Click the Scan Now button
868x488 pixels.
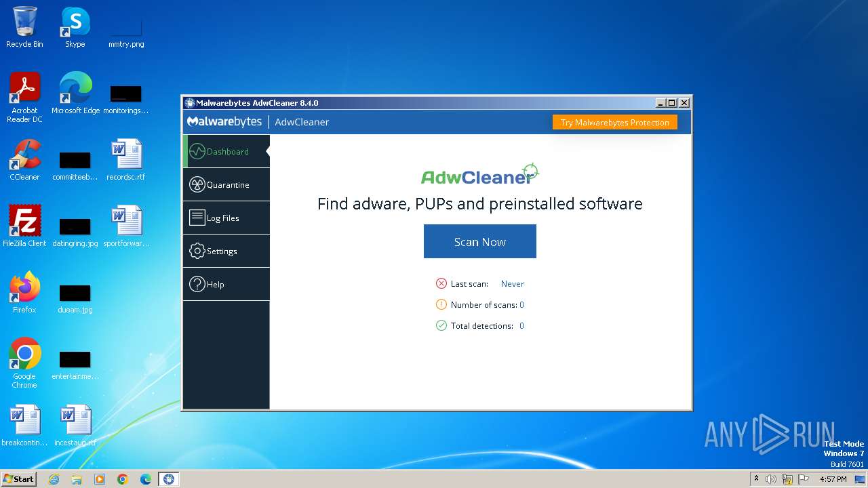(480, 241)
